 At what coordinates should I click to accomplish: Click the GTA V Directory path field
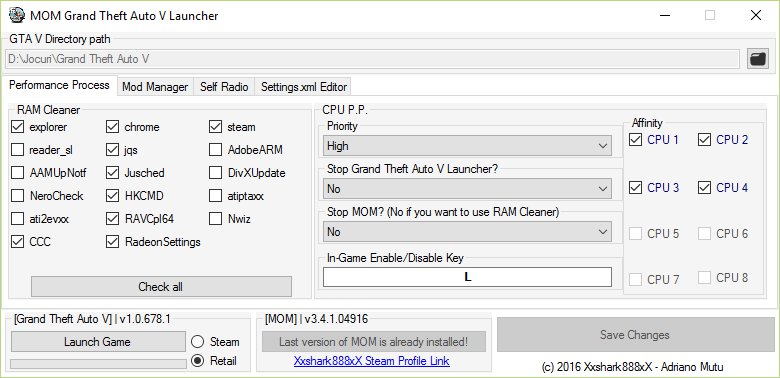click(373, 59)
